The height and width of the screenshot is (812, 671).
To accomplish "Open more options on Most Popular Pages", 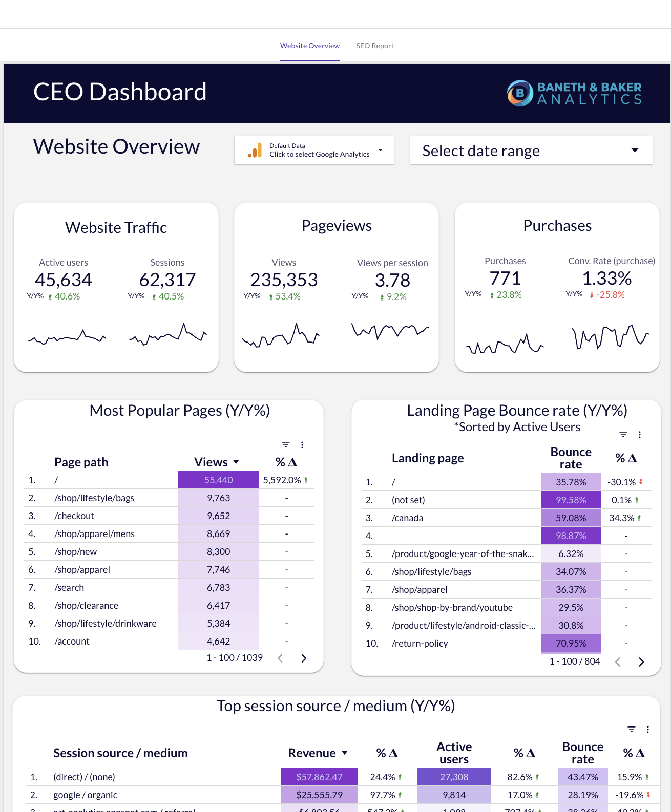I will click(302, 445).
